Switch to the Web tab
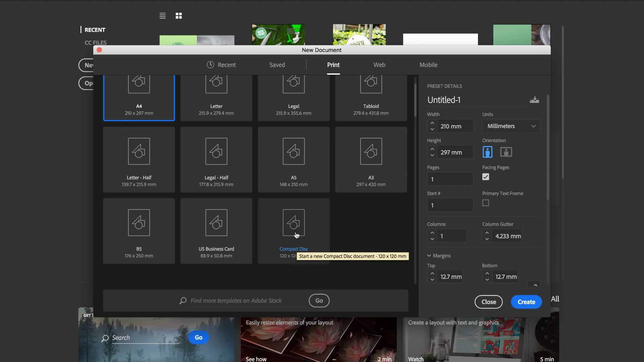 pyautogui.click(x=379, y=65)
